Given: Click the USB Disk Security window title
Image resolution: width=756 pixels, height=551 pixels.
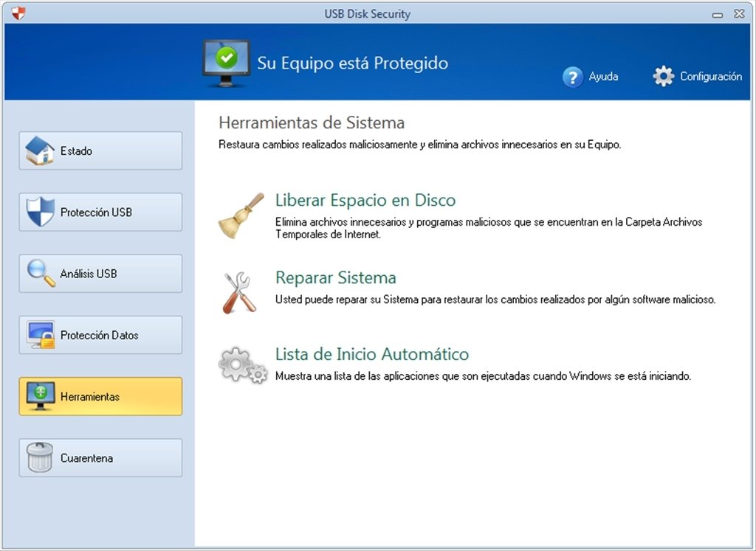Looking at the screenshot, I should 368,13.
